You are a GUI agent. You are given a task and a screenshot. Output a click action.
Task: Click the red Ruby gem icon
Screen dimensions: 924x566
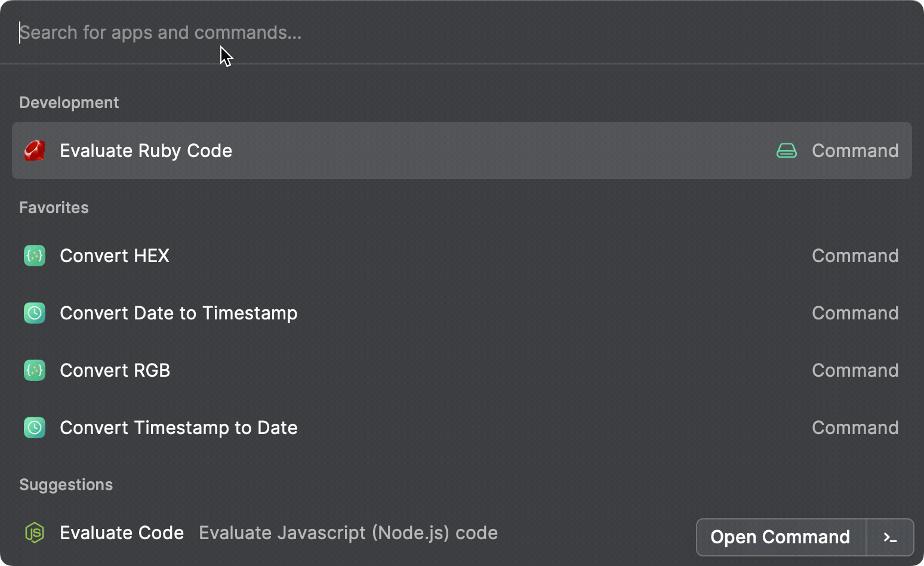coord(35,151)
